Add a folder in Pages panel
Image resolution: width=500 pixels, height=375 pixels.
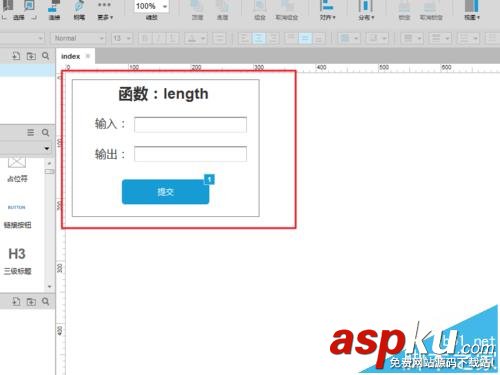point(31,56)
